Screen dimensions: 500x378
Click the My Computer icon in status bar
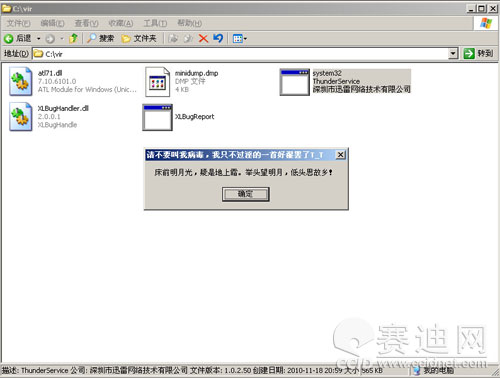(x=416, y=371)
